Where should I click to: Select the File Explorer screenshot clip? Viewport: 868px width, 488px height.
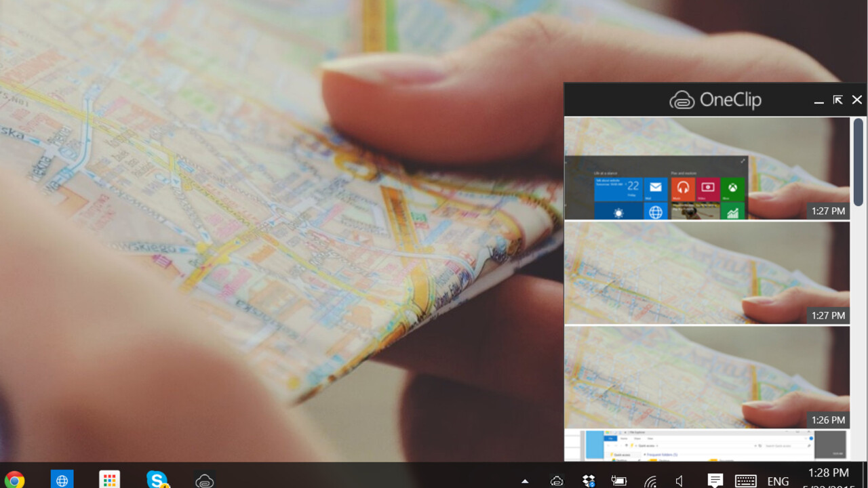[x=707, y=446]
